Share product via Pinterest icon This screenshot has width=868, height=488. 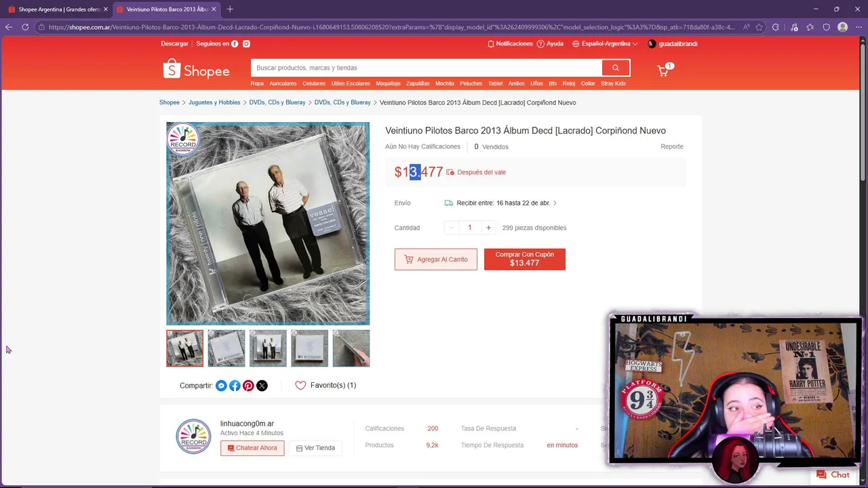click(x=248, y=386)
